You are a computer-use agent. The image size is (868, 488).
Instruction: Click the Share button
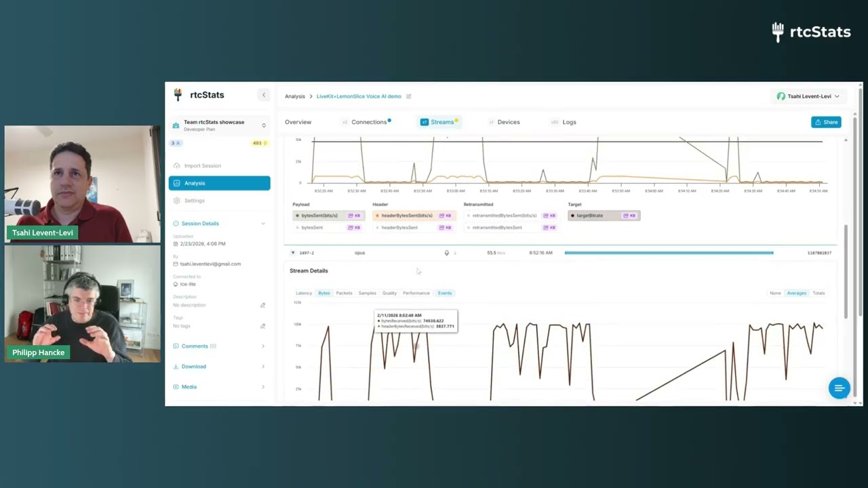pos(826,122)
